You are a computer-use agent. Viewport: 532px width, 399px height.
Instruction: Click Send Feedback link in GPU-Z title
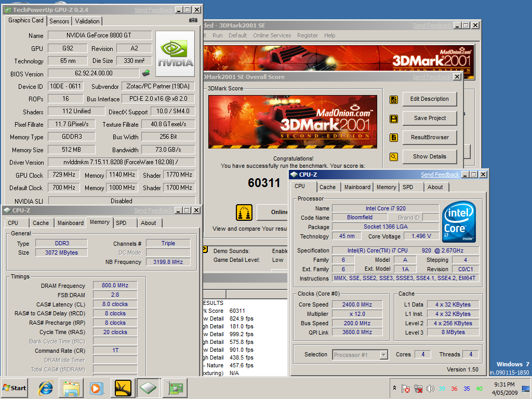[x=154, y=10]
